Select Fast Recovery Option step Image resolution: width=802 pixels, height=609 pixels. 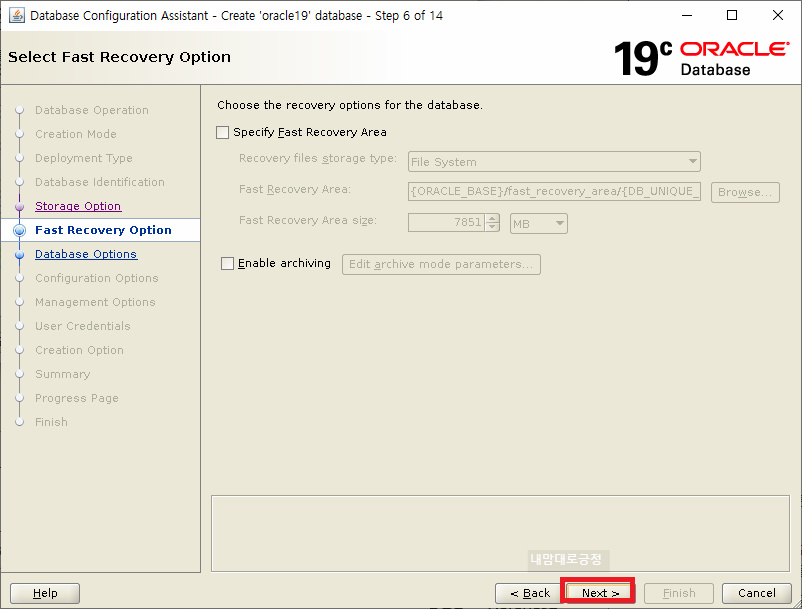point(103,230)
